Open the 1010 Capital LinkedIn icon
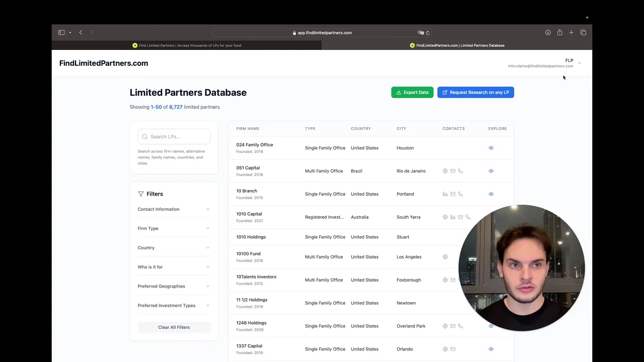644x362 pixels. [x=453, y=217]
